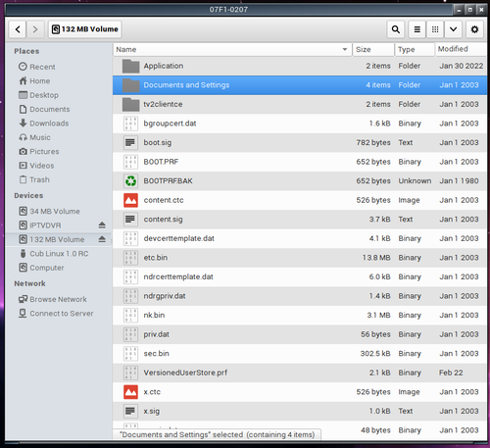Eject the 132 MB Volume device

pyautogui.click(x=102, y=239)
